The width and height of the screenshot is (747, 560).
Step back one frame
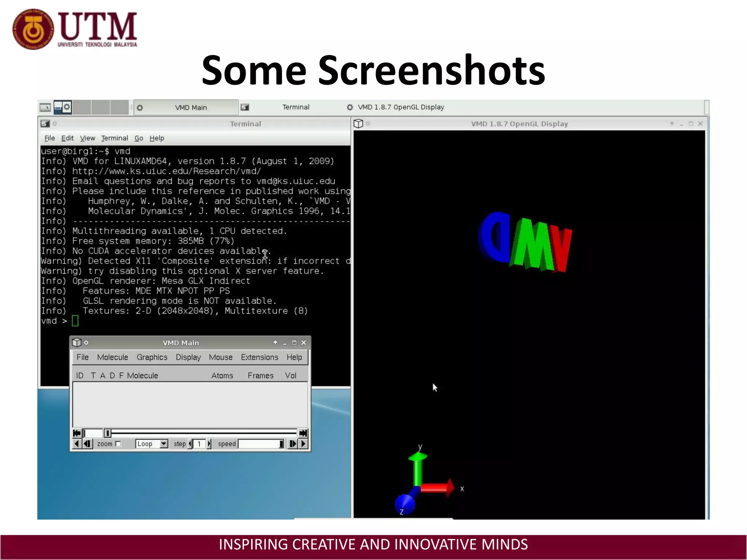[x=88, y=444]
